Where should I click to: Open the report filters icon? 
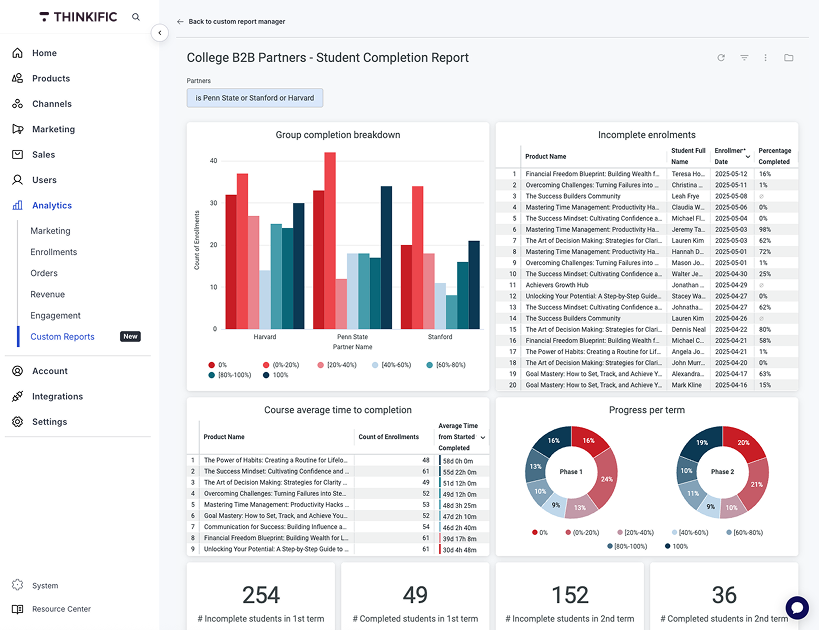click(744, 57)
